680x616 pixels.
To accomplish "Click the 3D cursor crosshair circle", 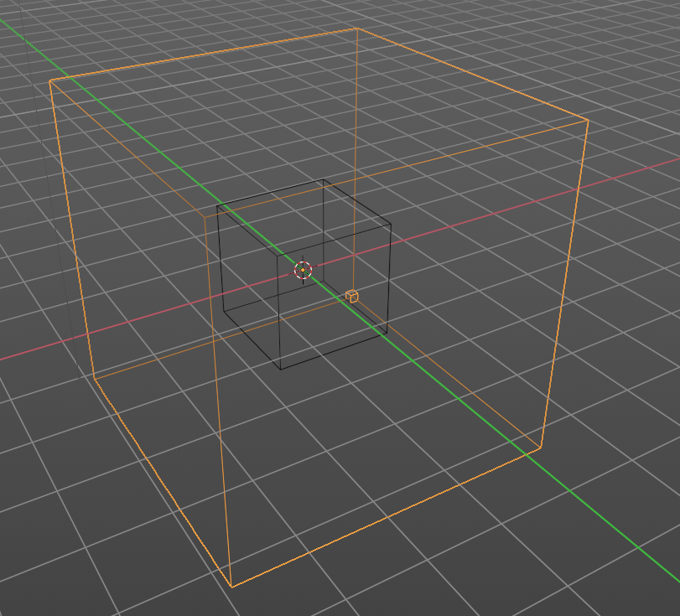I will (304, 270).
